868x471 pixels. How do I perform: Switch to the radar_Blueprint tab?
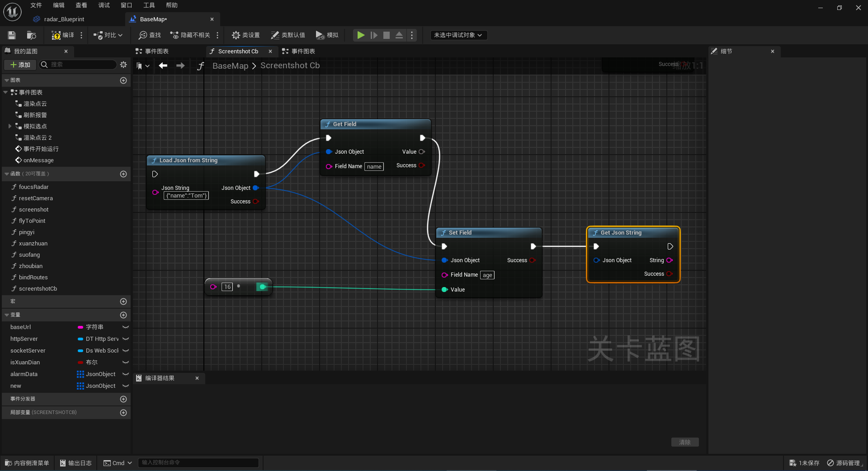[x=64, y=19]
